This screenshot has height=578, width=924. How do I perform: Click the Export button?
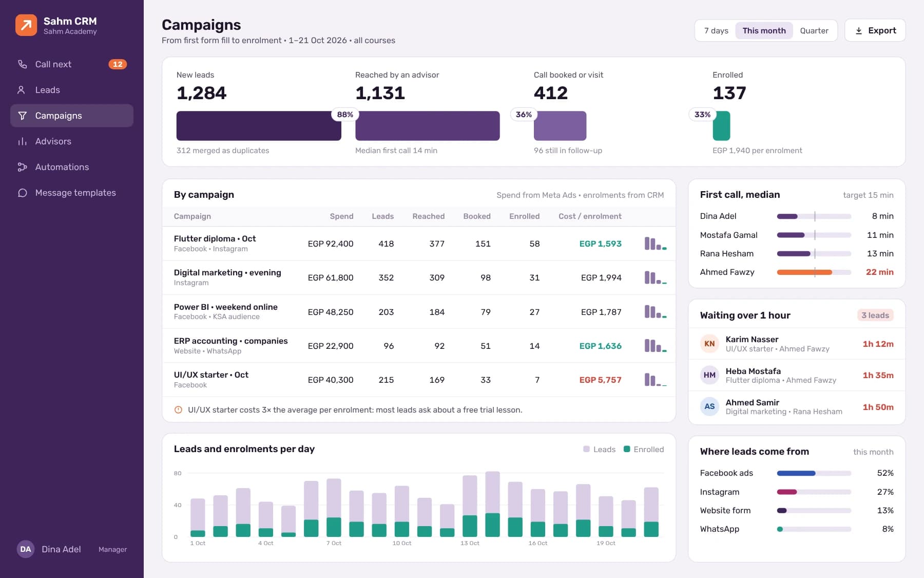coord(875,31)
